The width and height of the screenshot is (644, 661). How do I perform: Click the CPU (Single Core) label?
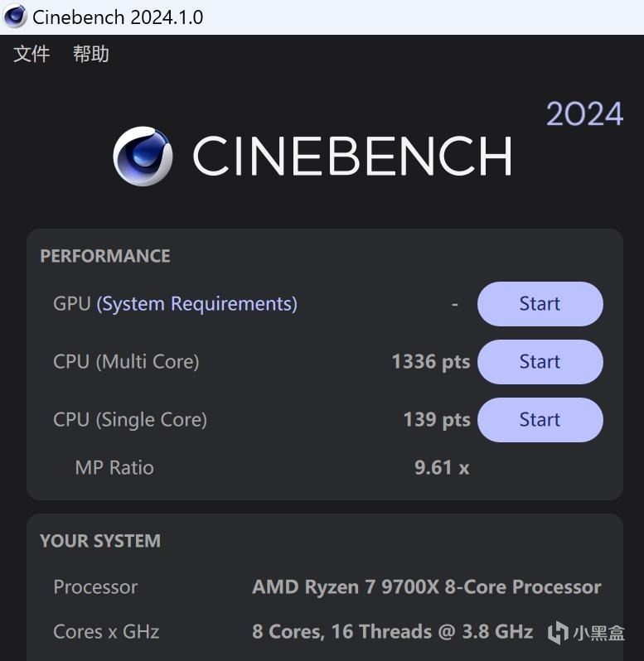pos(130,420)
